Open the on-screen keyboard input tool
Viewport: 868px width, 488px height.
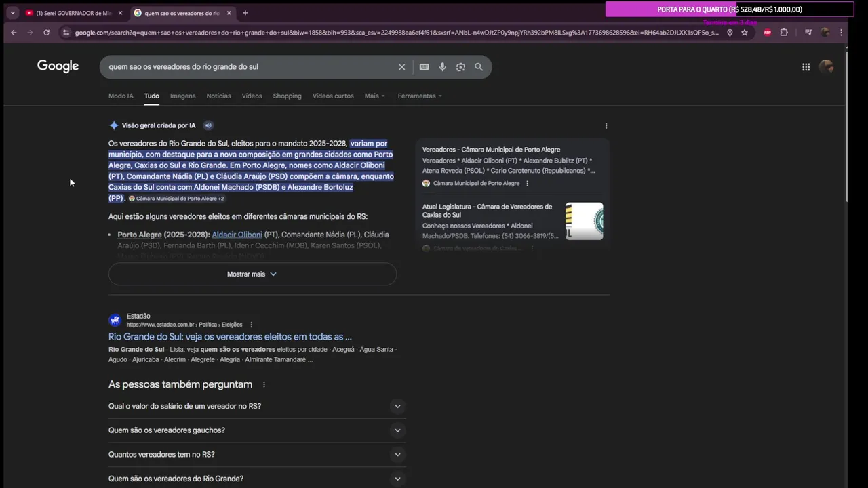[x=424, y=67]
